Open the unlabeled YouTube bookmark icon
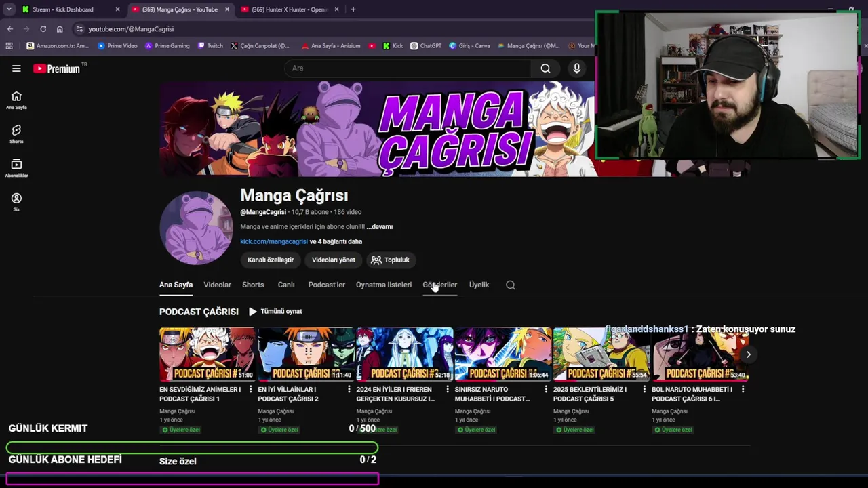The height and width of the screenshot is (488, 868). [x=372, y=46]
